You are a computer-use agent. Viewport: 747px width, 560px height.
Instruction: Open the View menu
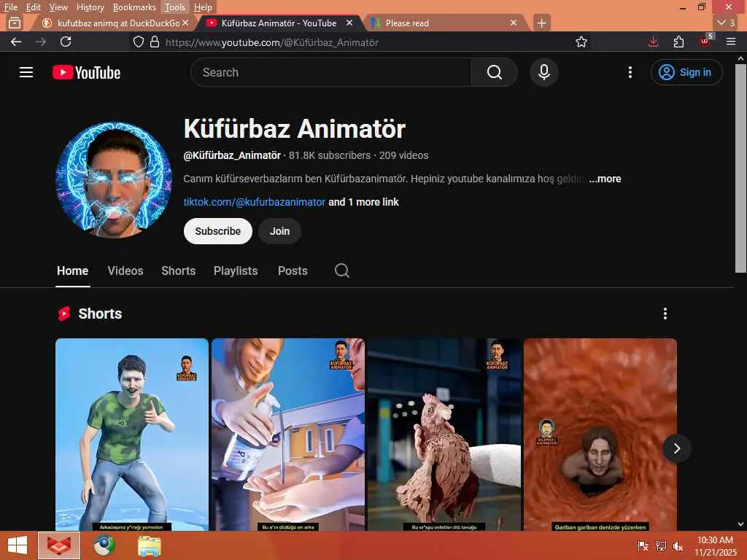click(58, 7)
